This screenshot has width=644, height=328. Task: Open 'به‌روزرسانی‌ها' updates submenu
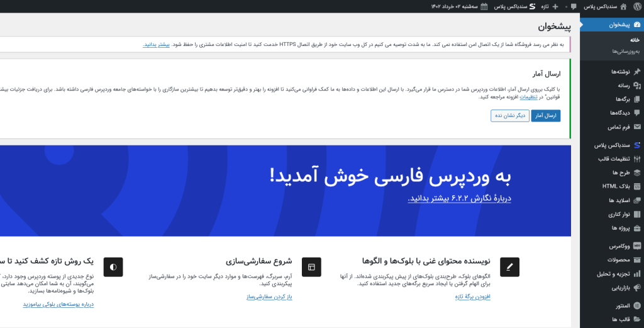click(626, 52)
